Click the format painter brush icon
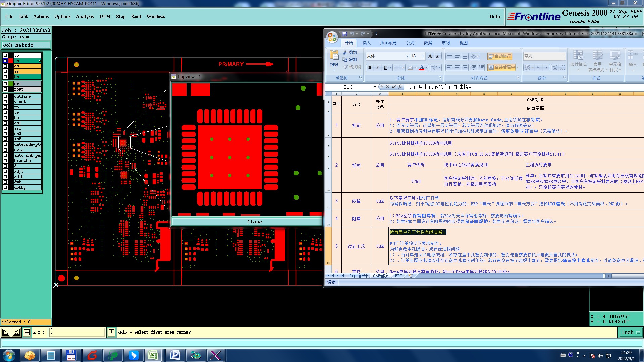This screenshot has width=644, height=362. point(346,67)
